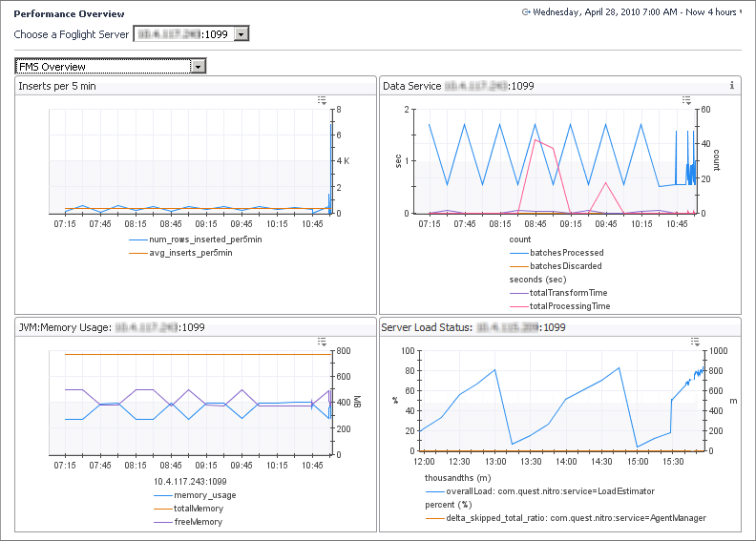Open Data Service chart options icon
756x541 pixels.
coord(686,100)
